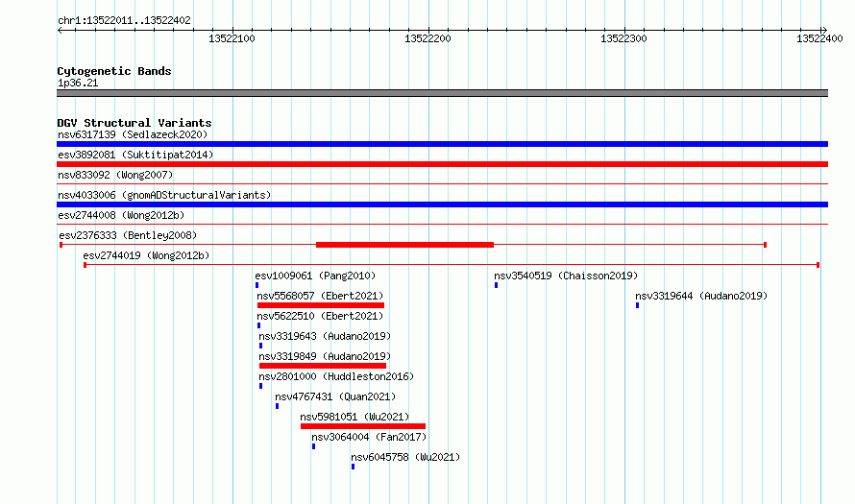Screen dimensions: 855x504
Task: Click variant label nsv5981051 (Wu2021)
Action: pyautogui.click(x=354, y=417)
